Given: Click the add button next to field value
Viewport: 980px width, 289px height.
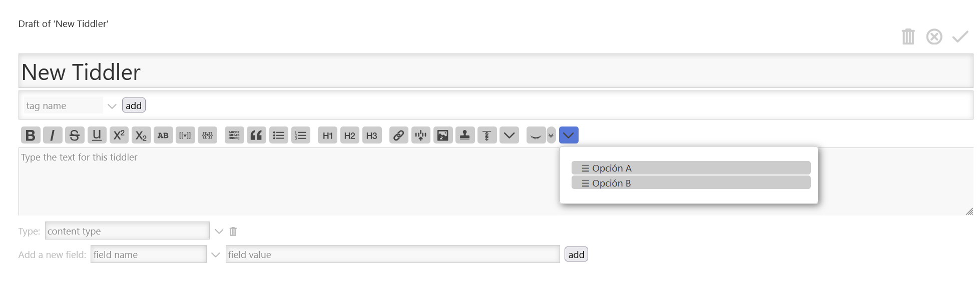Looking at the screenshot, I should click(576, 254).
